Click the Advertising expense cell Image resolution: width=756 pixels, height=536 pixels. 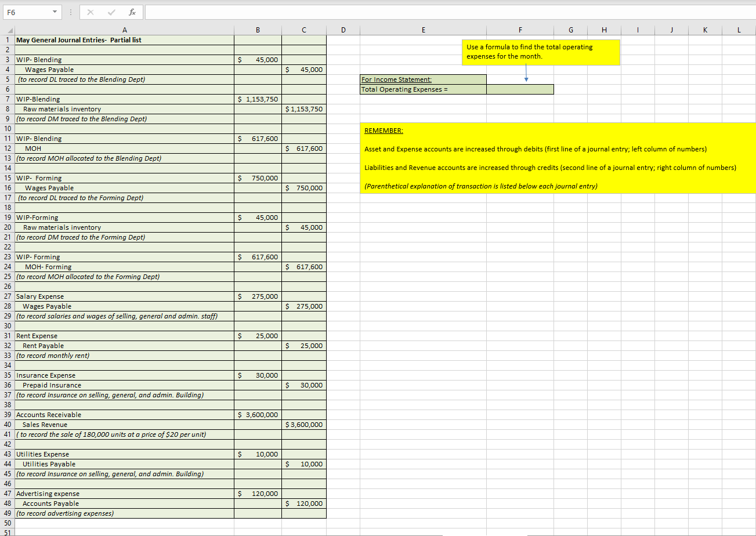click(x=125, y=493)
